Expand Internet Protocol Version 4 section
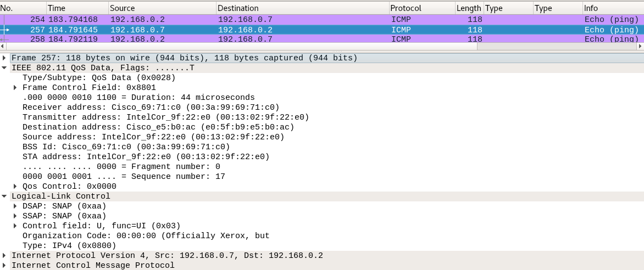Screen dimensions: 644x270 click(x=4, y=255)
